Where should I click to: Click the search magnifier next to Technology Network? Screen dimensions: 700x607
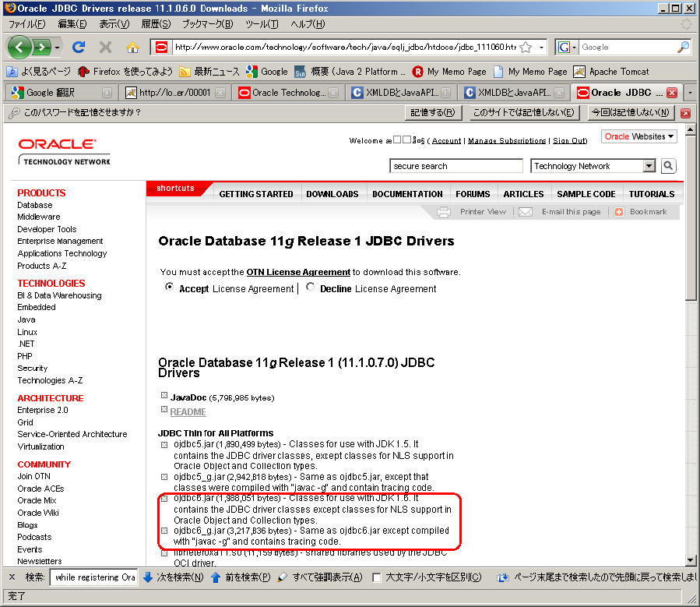coord(668,166)
